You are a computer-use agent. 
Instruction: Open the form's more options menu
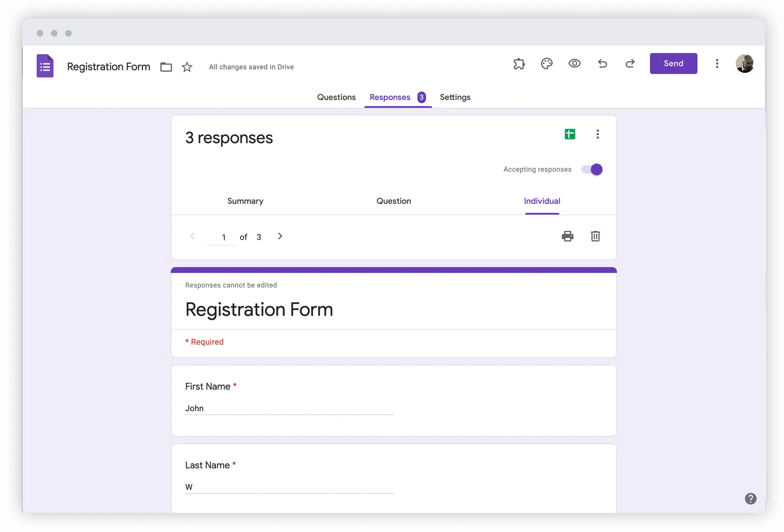coord(717,64)
